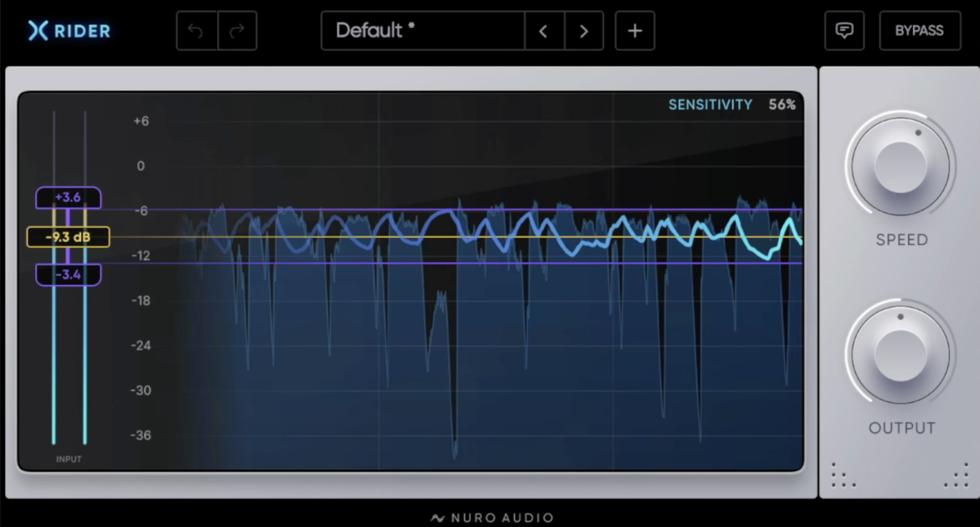The width and height of the screenshot is (980, 527).
Task: Select the -9.3 dB target level handle
Action: coord(68,237)
